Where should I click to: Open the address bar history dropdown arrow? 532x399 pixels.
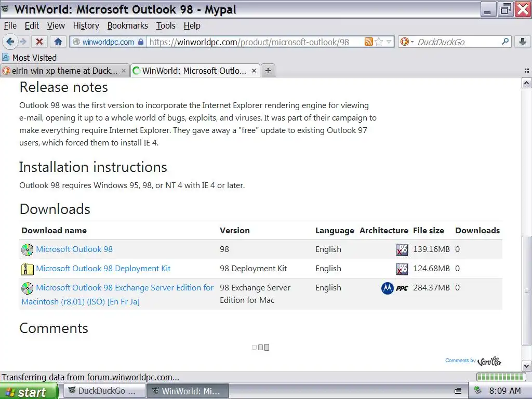(x=389, y=42)
